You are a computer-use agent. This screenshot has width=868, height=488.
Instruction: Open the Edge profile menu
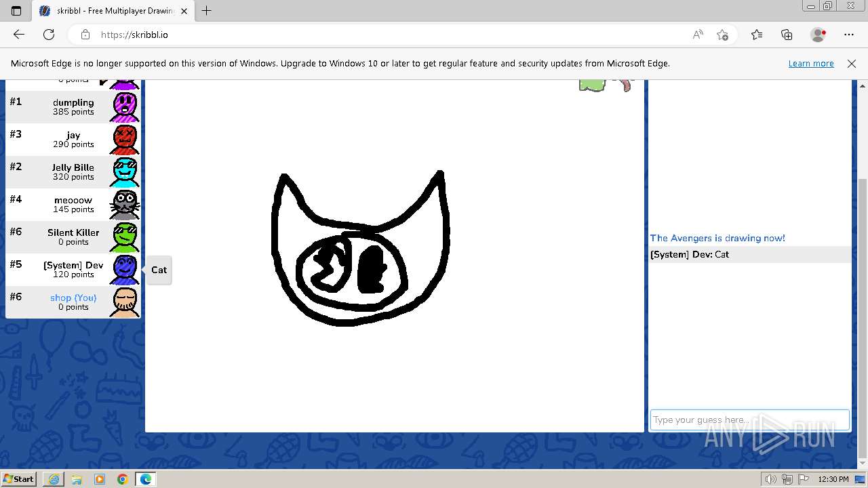click(818, 35)
